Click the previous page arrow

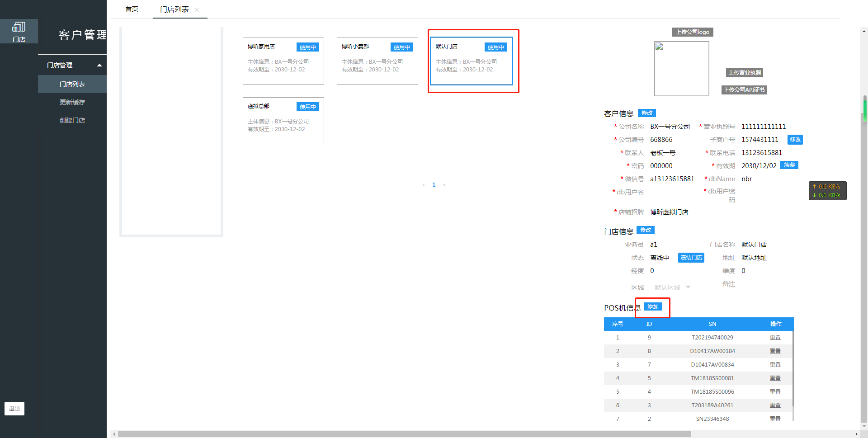point(423,185)
